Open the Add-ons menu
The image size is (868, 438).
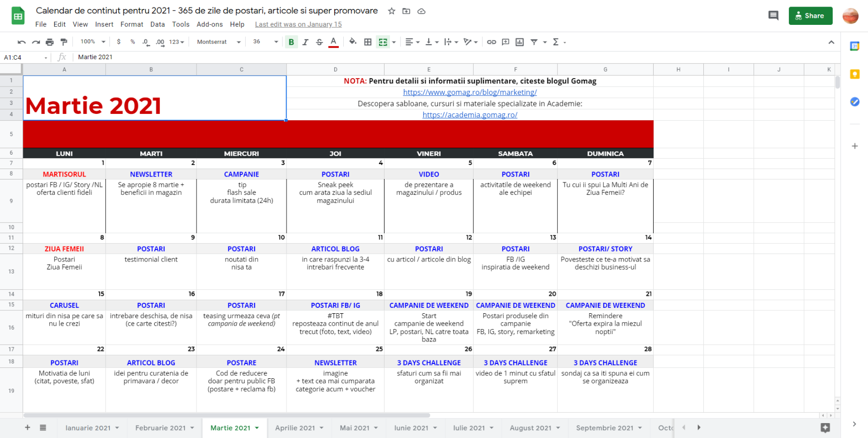click(x=210, y=24)
